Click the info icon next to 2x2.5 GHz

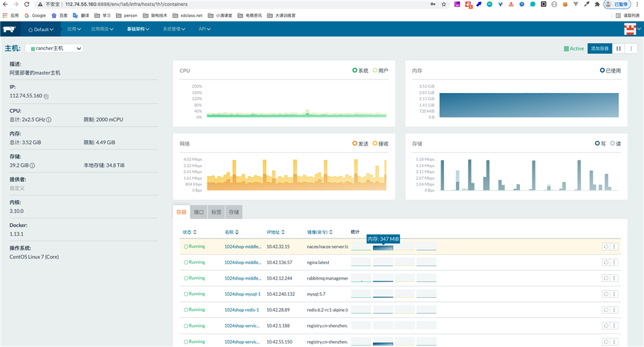pyautogui.click(x=49, y=119)
